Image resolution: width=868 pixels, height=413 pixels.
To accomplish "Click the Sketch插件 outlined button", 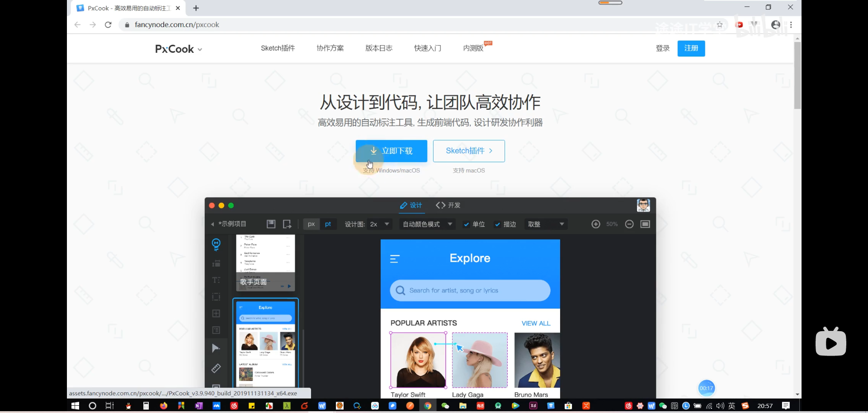I will click(x=469, y=151).
